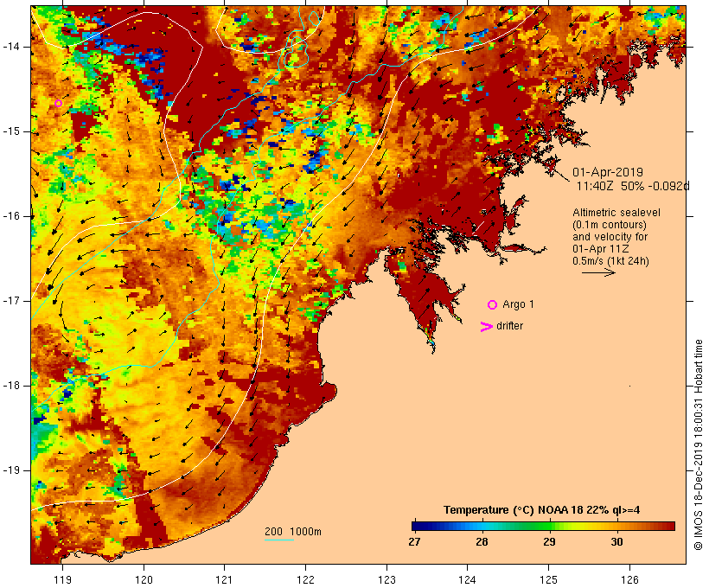This screenshot has height=588, width=709.
Task: Click the cyan 200m isobath legend line
Action: click(x=279, y=540)
